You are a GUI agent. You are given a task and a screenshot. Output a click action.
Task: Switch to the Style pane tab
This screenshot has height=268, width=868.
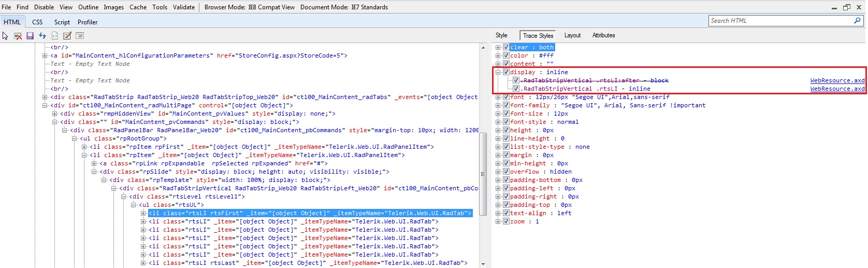501,35
